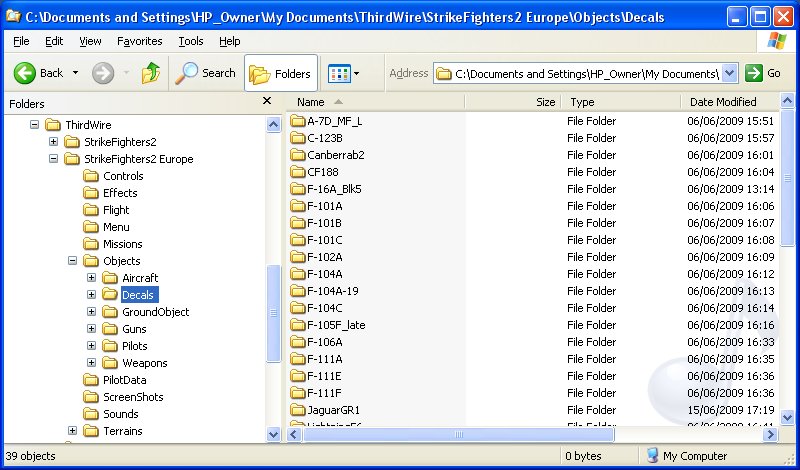The image size is (800, 470).
Task: Select the Canberrab2 folder icon
Action: tap(297, 155)
